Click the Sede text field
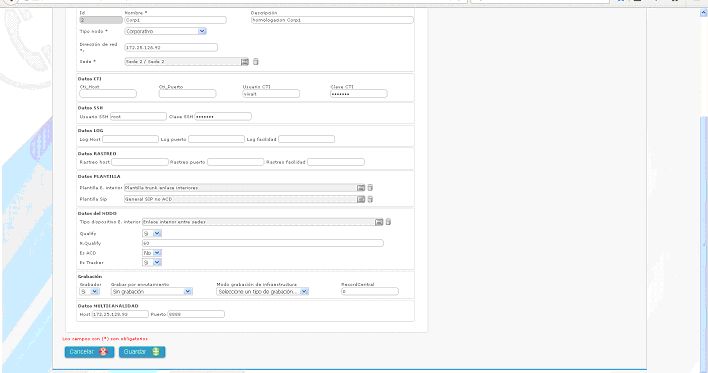The image size is (708, 373). pyautogui.click(x=182, y=61)
